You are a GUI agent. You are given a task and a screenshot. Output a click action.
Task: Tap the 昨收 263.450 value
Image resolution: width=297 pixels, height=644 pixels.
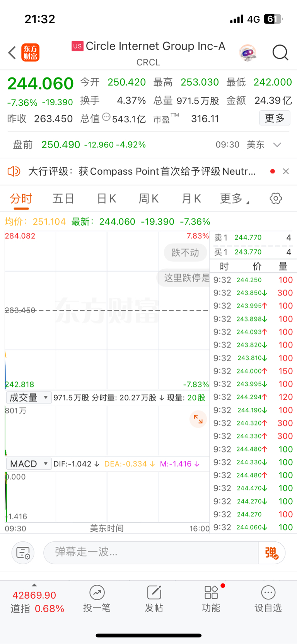tap(53, 118)
